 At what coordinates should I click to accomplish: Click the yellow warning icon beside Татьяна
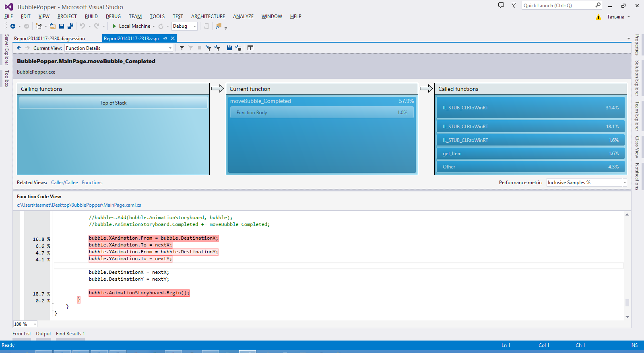tap(599, 17)
